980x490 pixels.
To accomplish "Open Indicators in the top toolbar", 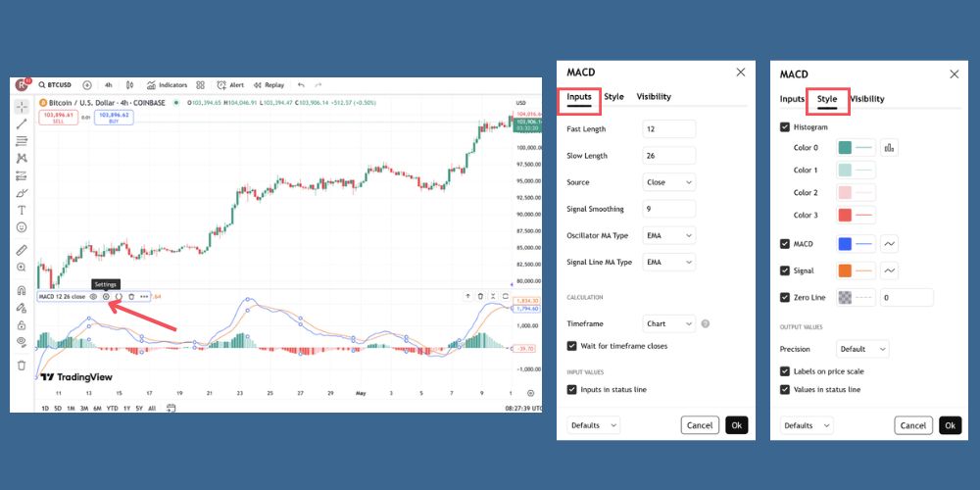I will pyautogui.click(x=167, y=85).
